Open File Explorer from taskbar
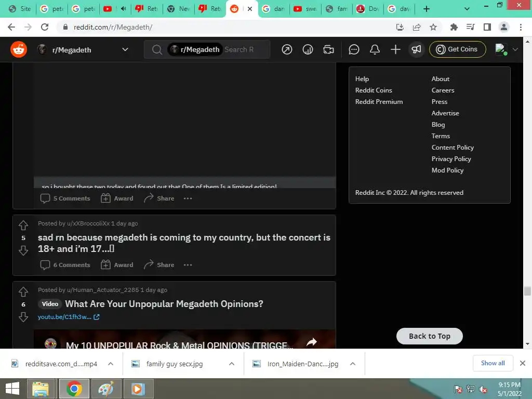Image resolution: width=532 pixels, height=399 pixels. [x=41, y=389]
